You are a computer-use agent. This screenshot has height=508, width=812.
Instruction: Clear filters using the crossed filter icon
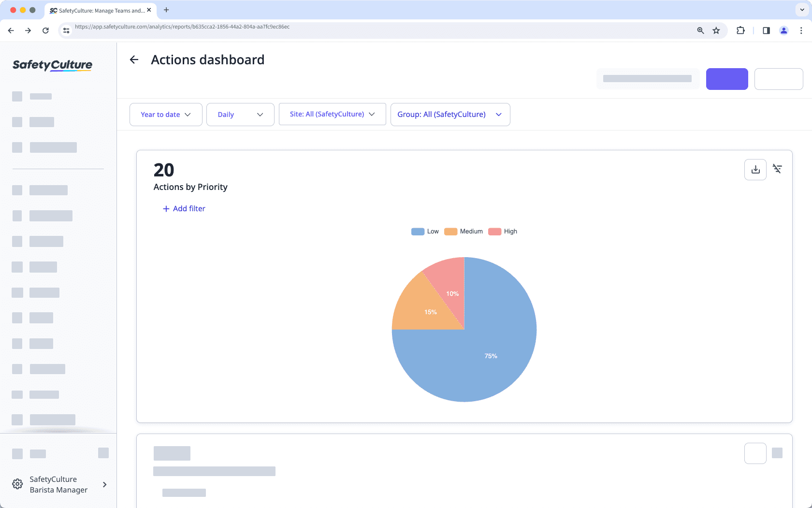point(777,169)
